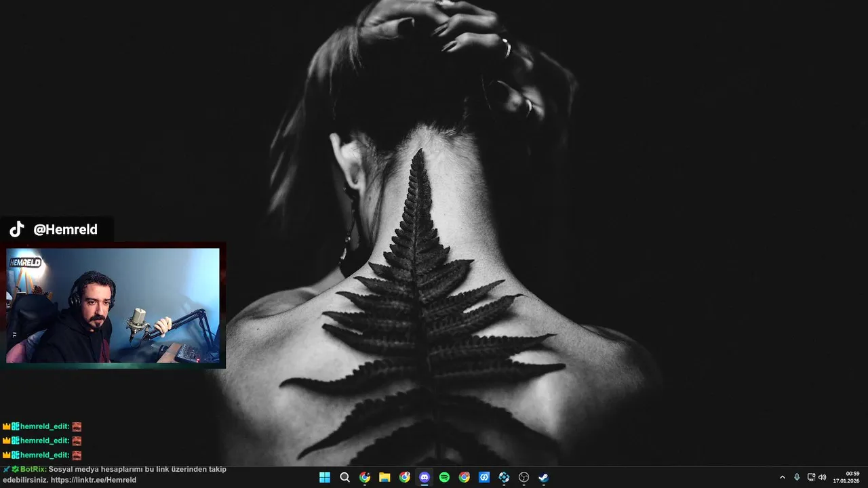Open Chrome icon between File Explorer and Discord

pyautogui.click(x=405, y=477)
